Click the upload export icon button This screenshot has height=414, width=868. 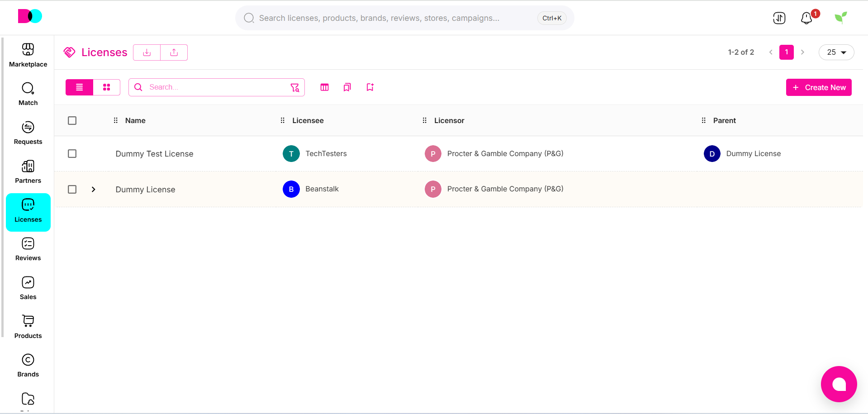[174, 52]
